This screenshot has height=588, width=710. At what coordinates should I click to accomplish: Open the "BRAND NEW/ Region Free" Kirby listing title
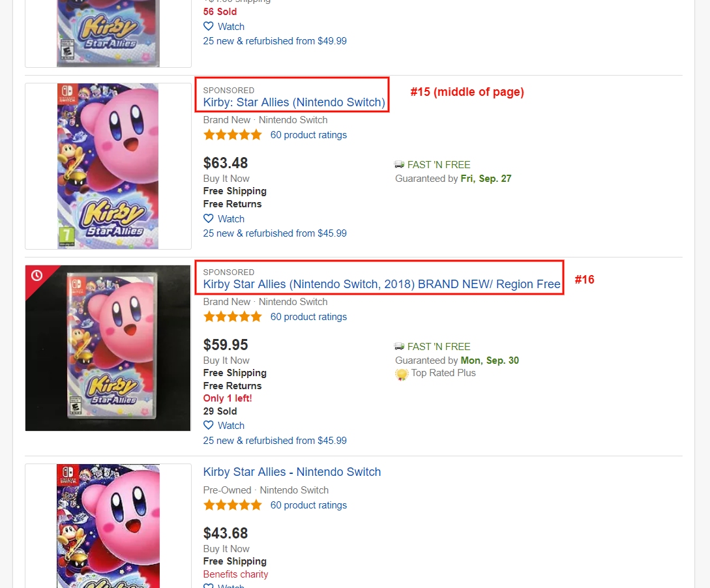(381, 284)
